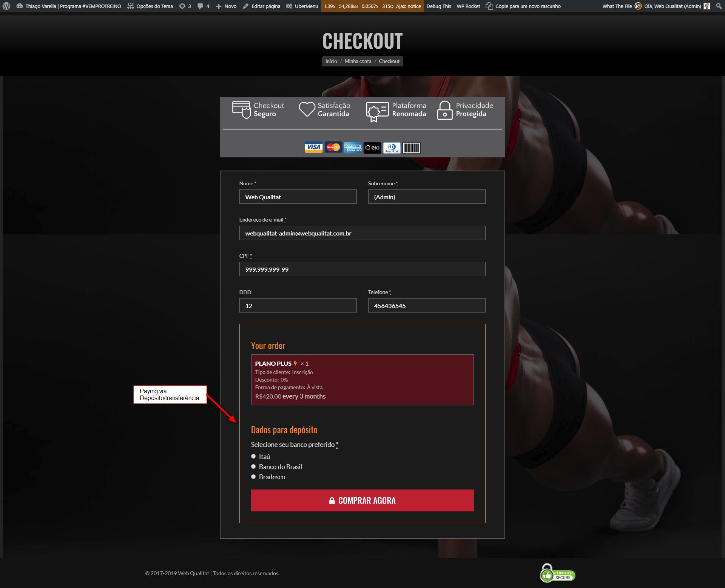Click the Mastercard logo

coord(333,147)
